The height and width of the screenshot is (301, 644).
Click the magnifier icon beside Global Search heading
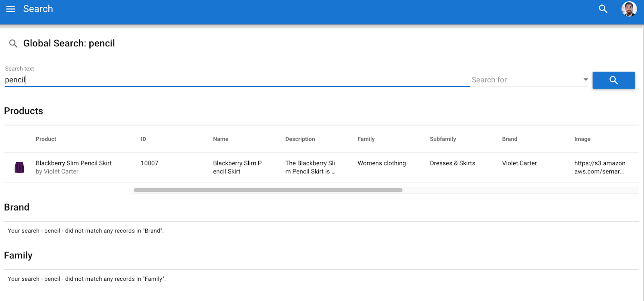13,43
